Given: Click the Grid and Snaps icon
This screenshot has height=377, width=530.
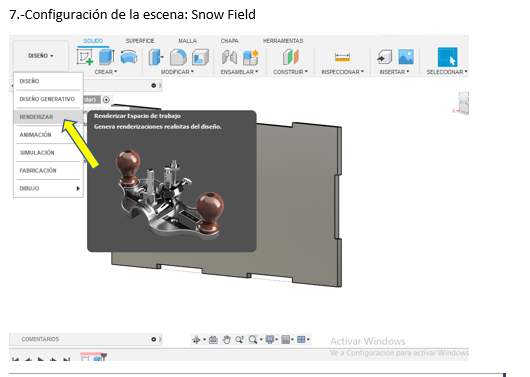Looking at the screenshot, I should click(x=286, y=339).
